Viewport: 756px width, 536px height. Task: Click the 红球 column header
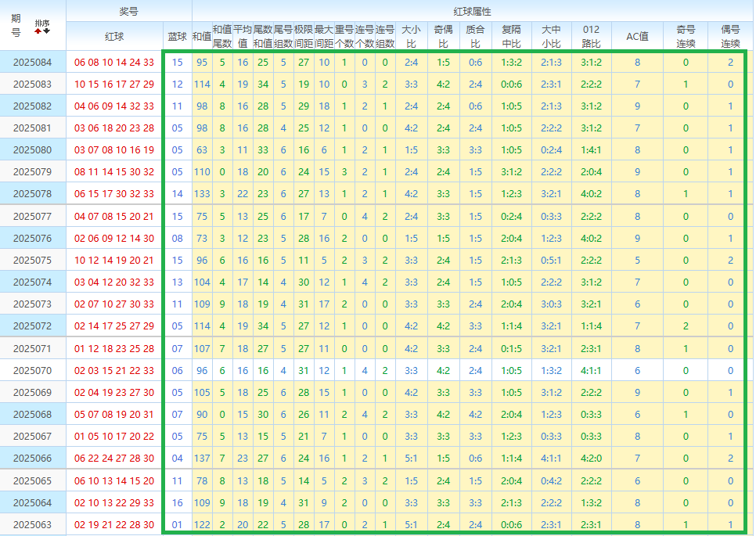(x=114, y=37)
